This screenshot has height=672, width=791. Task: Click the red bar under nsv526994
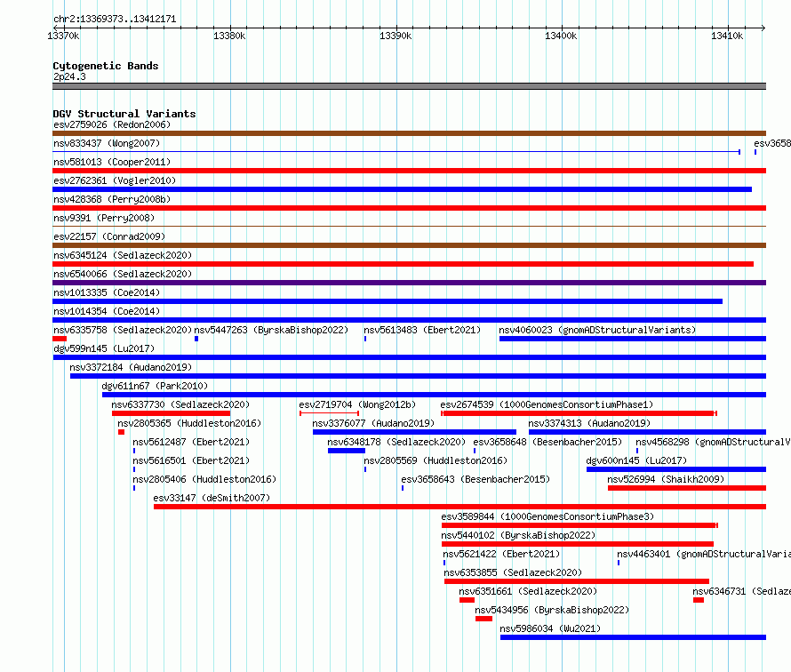click(687, 488)
